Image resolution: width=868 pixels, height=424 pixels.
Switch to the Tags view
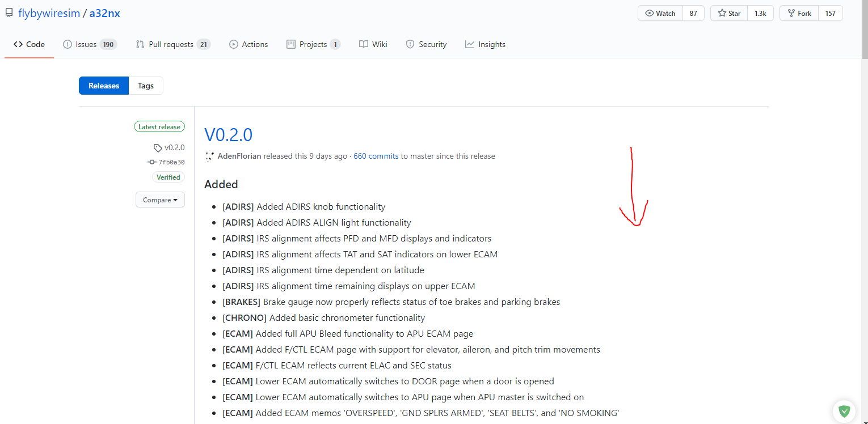146,86
